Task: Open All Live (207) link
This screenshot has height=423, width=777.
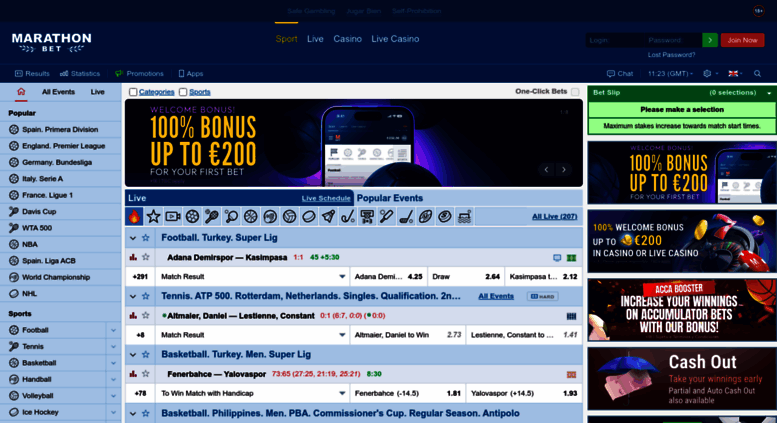Action: [x=555, y=216]
